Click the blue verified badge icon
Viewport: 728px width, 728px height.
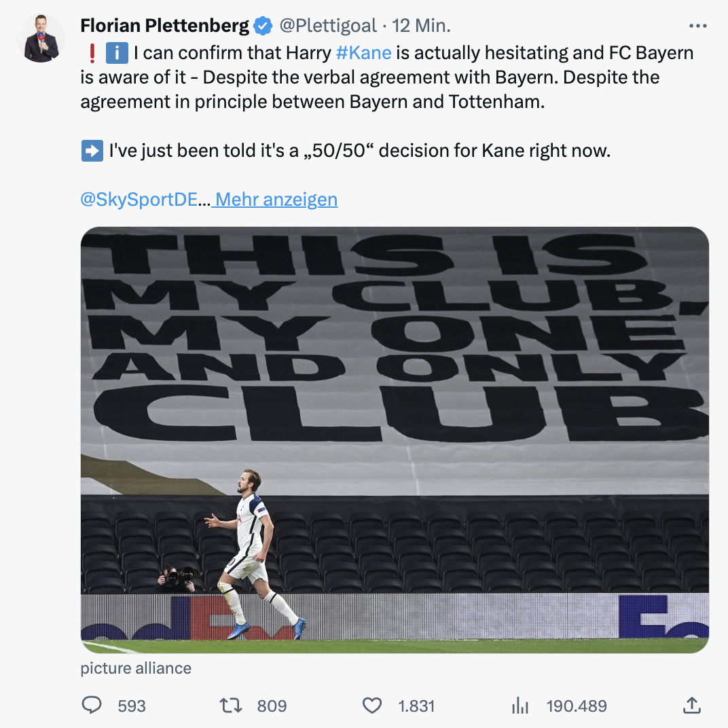click(262, 26)
